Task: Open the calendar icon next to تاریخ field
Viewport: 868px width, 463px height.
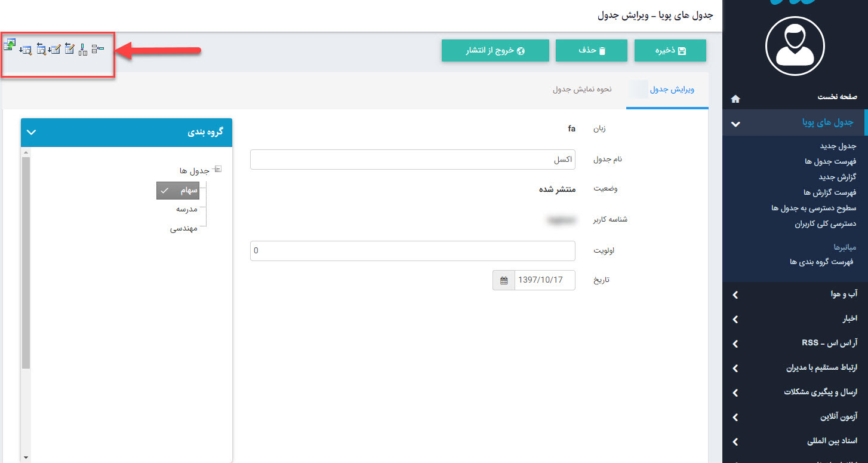Action: pyautogui.click(x=503, y=280)
